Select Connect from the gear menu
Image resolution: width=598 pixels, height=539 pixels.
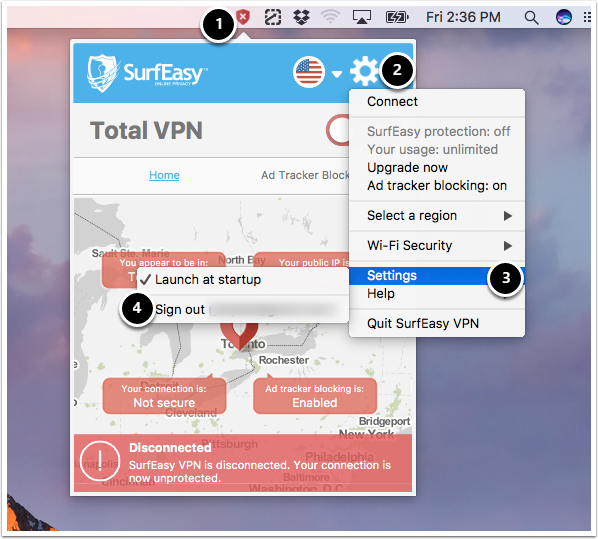pyautogui.click(x=437, y=102)
